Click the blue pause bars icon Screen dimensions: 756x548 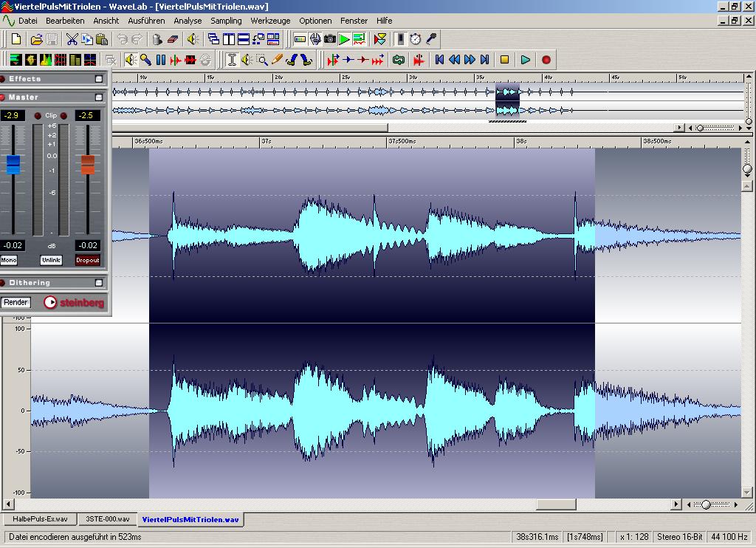tap(160, 60)
